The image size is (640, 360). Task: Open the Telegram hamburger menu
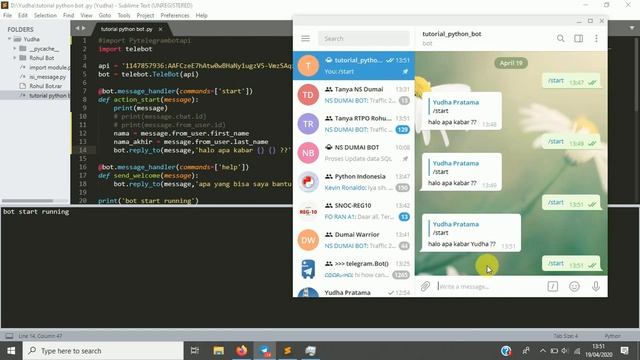pyautogui.click(x=305, y=38)
